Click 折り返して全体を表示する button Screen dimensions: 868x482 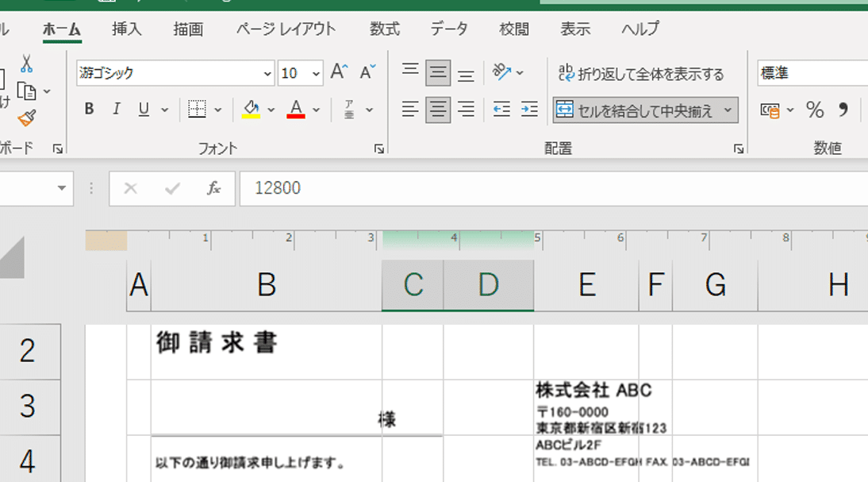(x=641, y=74)
